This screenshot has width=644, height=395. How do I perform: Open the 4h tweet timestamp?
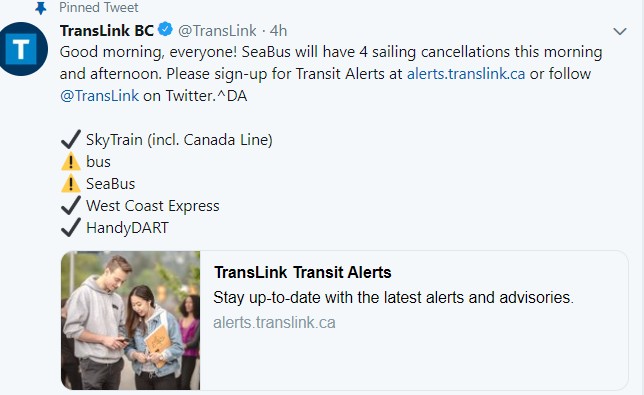point(278,31)
